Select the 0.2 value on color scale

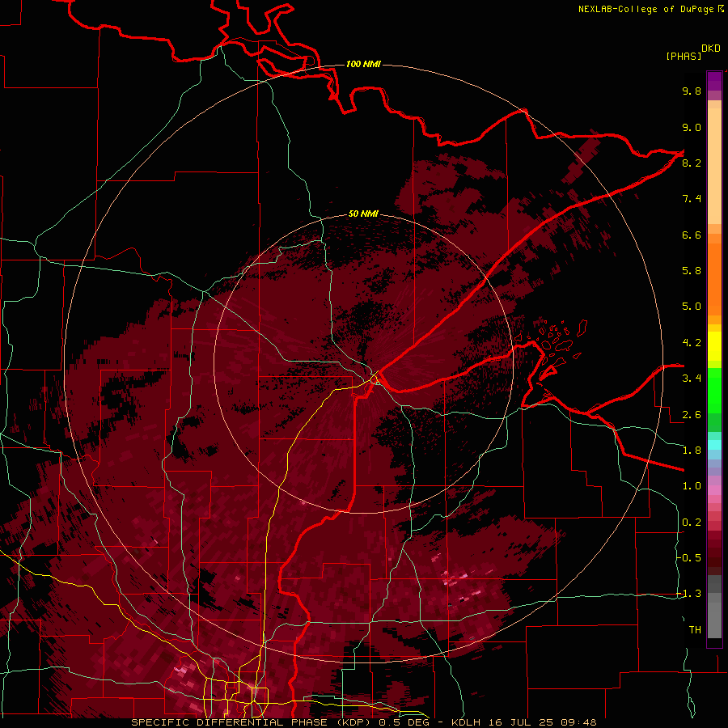click(x=692, y=523)
